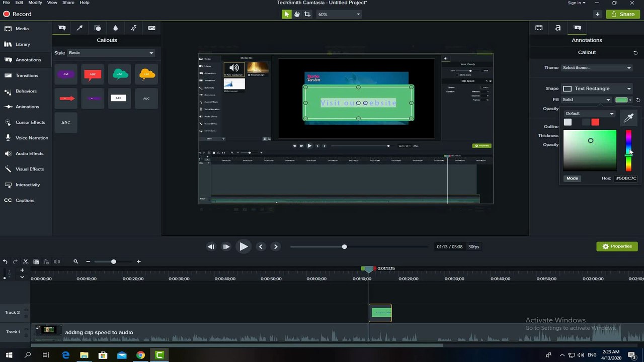Jump to previous media with left chevron
Viewport: 644px width, 362px height.
(261, 246)
